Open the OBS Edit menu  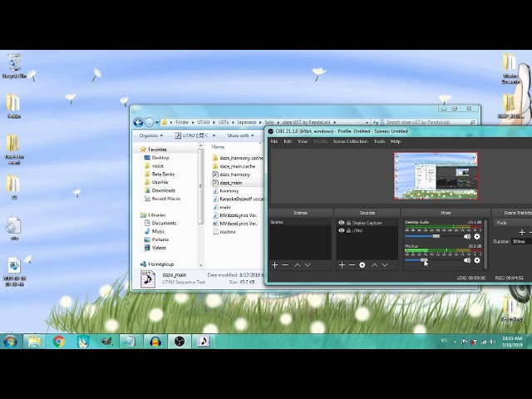pyautogui.click(x=288, y=141)
